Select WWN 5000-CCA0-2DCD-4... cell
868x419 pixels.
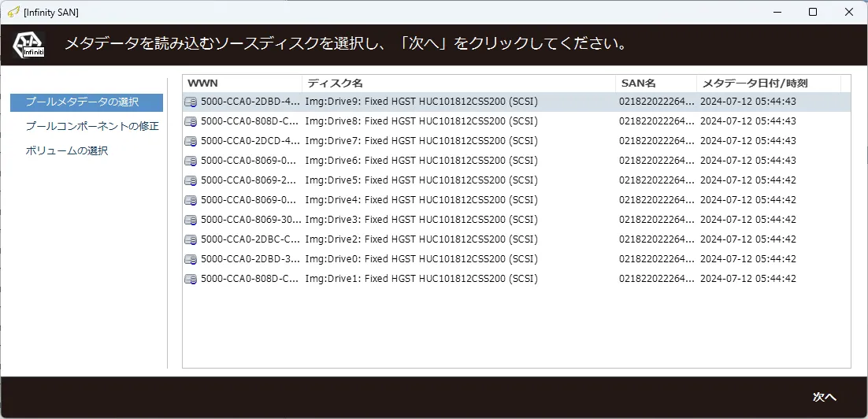(250, 141)
